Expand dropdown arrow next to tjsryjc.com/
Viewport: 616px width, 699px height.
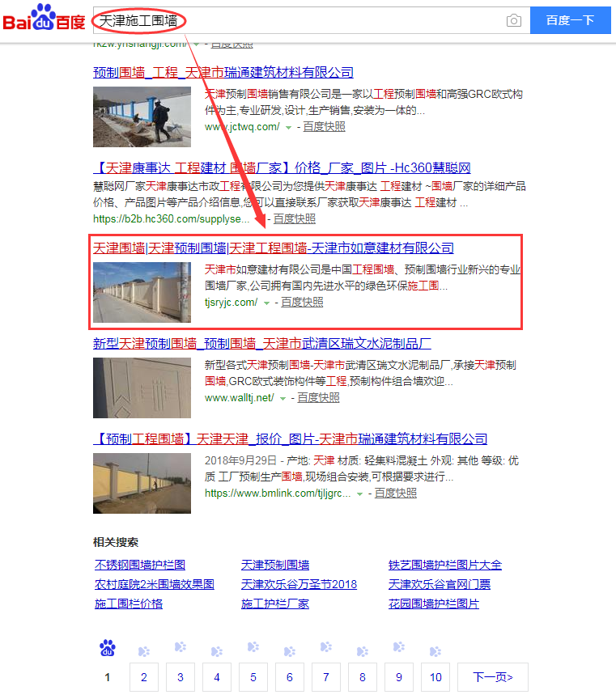[x=267, y=303]
